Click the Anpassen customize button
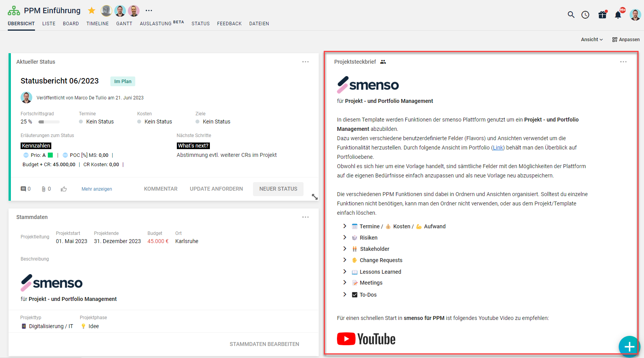 pyautogui.click(x=626, y=40)
